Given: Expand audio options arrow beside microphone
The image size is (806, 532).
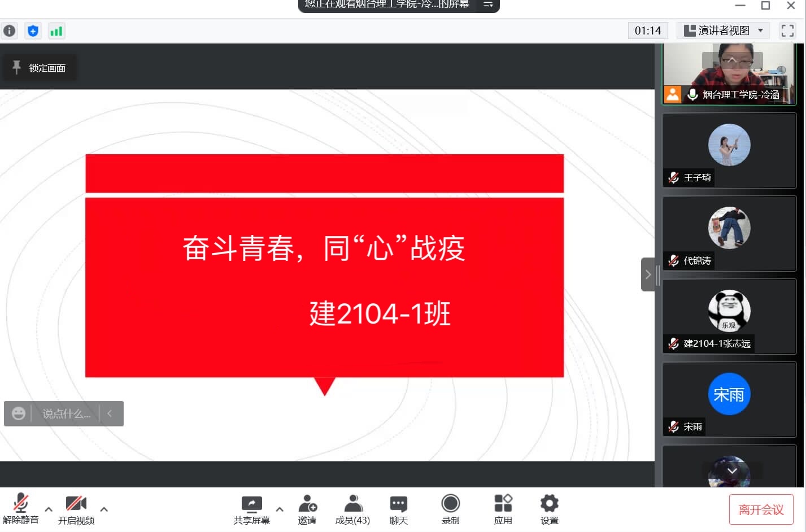Looking at the screenshot, I should 49,509.
